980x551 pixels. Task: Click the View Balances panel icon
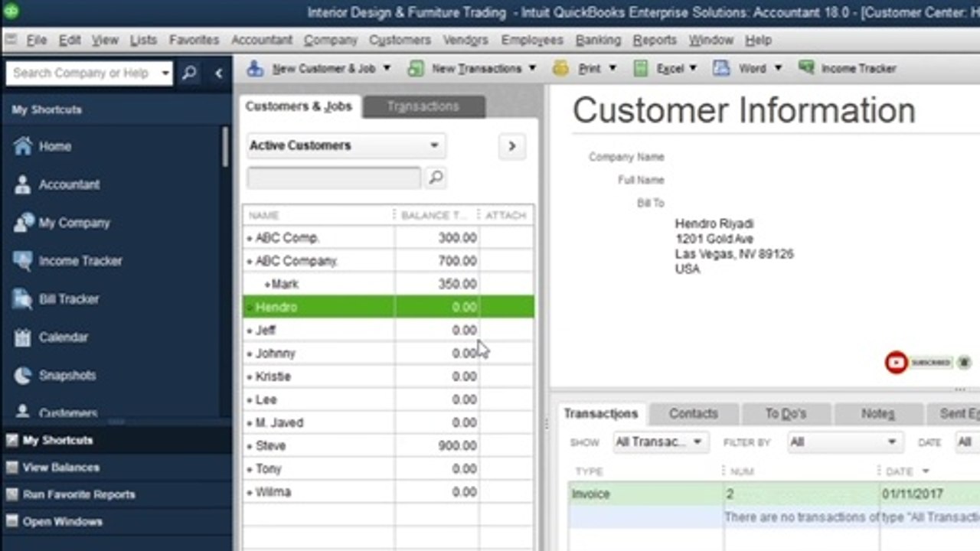[x=11, y=468]
